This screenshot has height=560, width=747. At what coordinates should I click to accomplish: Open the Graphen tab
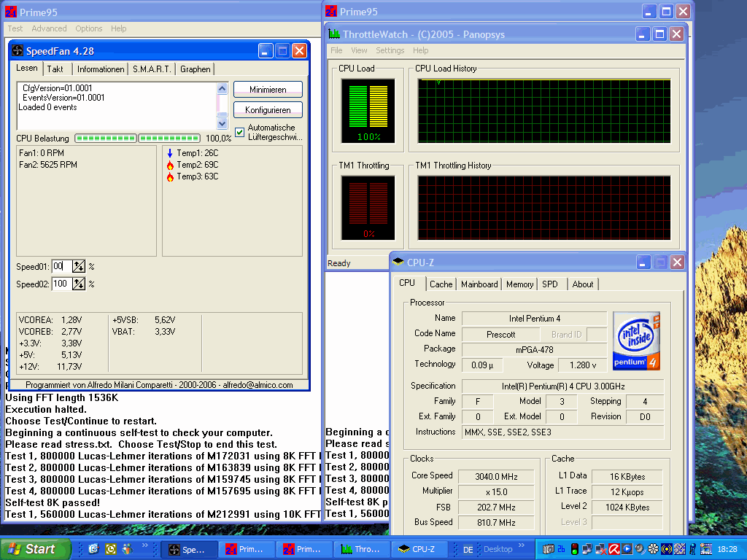(x=195, y=69)
